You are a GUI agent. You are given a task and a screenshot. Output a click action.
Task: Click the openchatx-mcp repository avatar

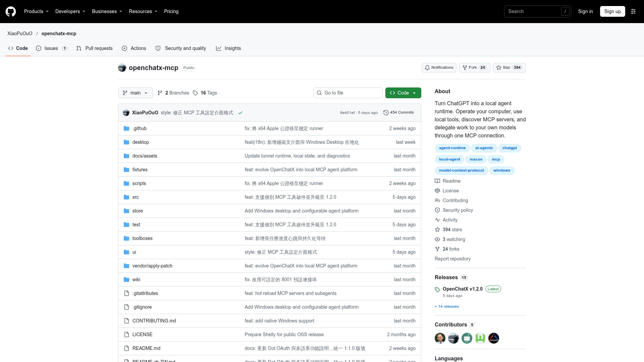point(122,68)
